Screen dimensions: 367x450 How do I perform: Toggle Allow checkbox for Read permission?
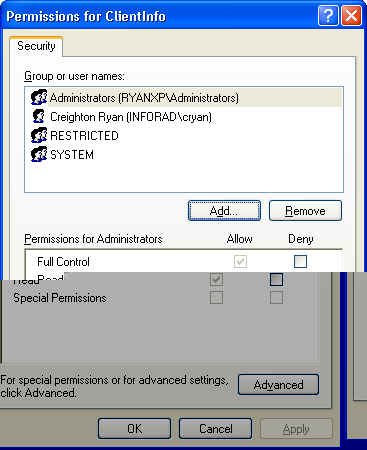[x=216, y=279]
